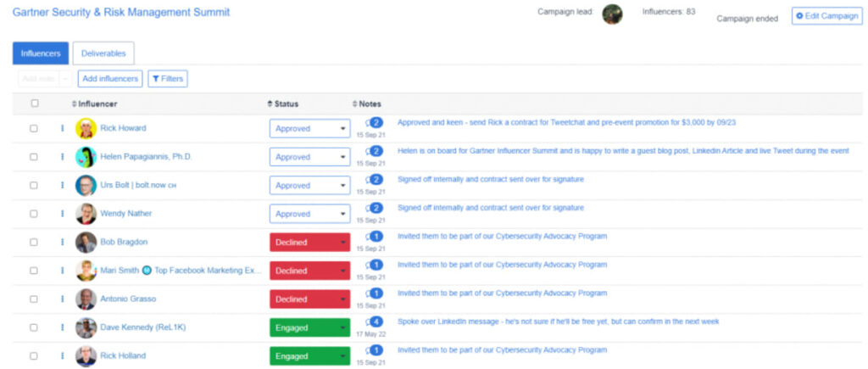Click the Add influencers button

(x=110, y=79)
